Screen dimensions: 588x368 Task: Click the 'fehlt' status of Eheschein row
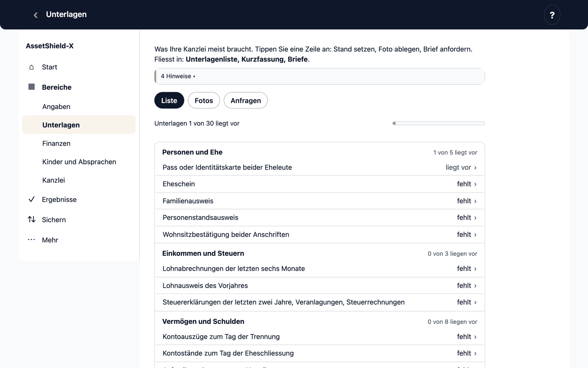pyautogui.click(x=464, y=184)
